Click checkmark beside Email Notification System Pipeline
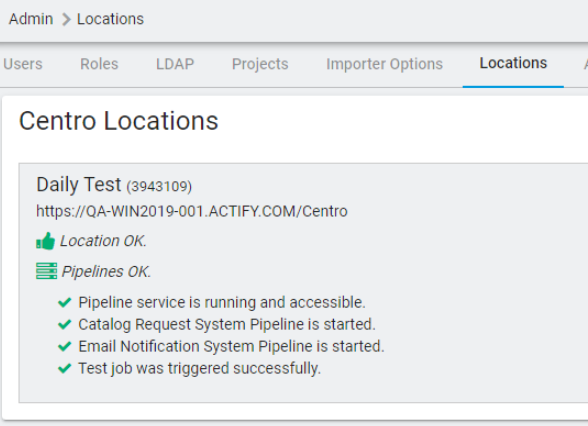The width and height of the screenshot is (588, 426). pos(64,346)
